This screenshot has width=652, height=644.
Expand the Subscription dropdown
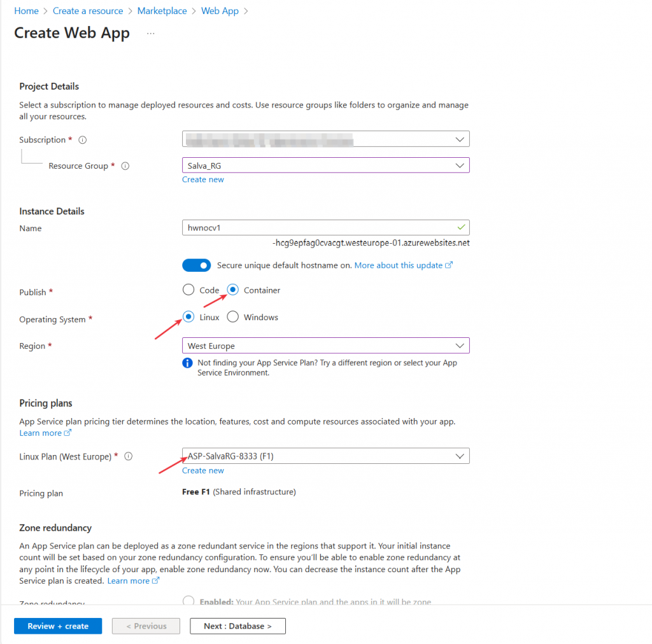click(x=460, y=139)
